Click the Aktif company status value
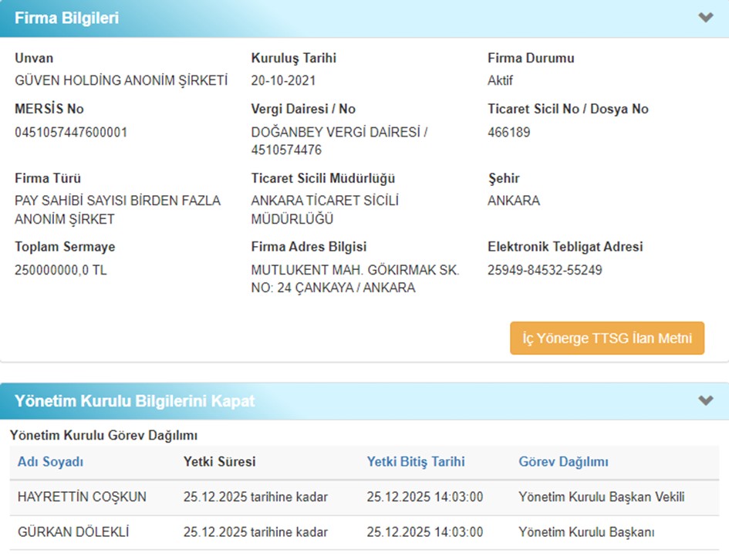This screenshot has width=729, height=560. [500, 80]
